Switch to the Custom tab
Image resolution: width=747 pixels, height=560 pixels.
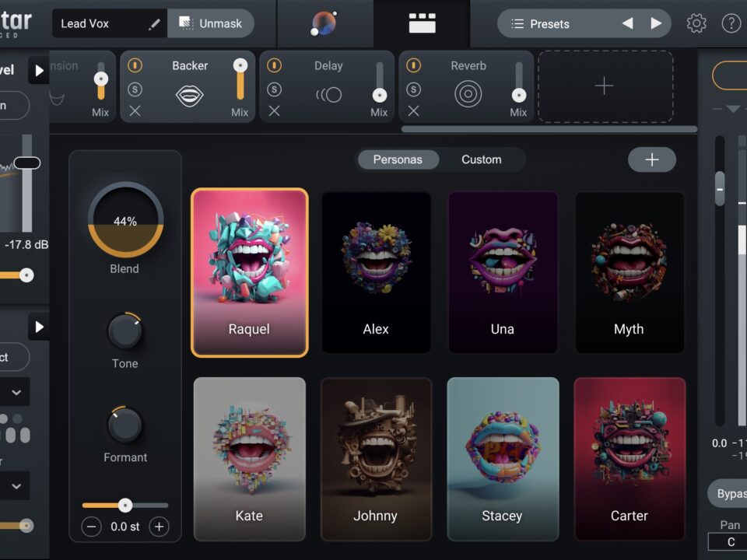(481, 159)
